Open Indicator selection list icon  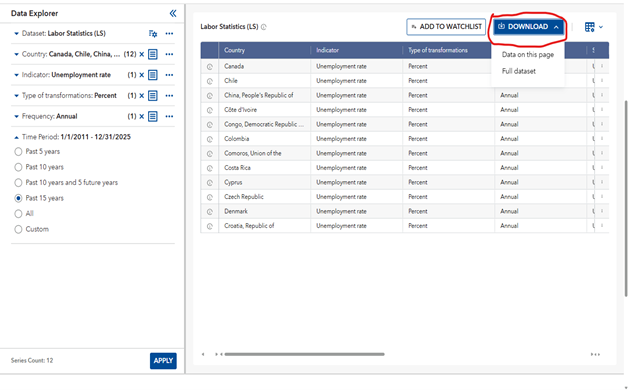[153, 75]
